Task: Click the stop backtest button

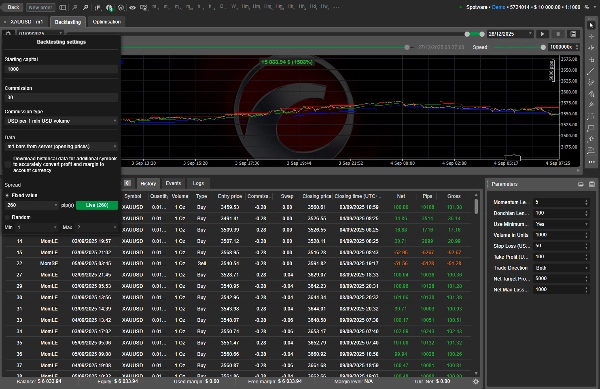Action: click(558, 34)
